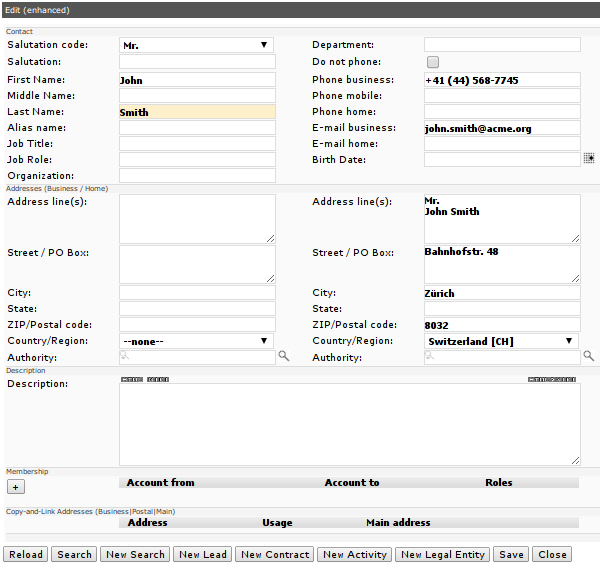Focus the home Authority lookup field
Viewport: 600px width, 564px height.
click(502, 357)
